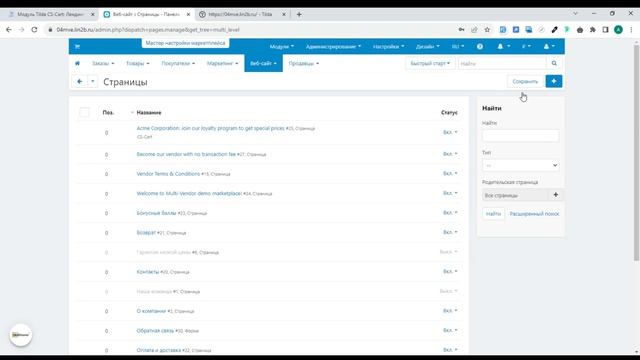Open Welcome to Multi-Vendor demo marketplace link

[x=189, y=193]
